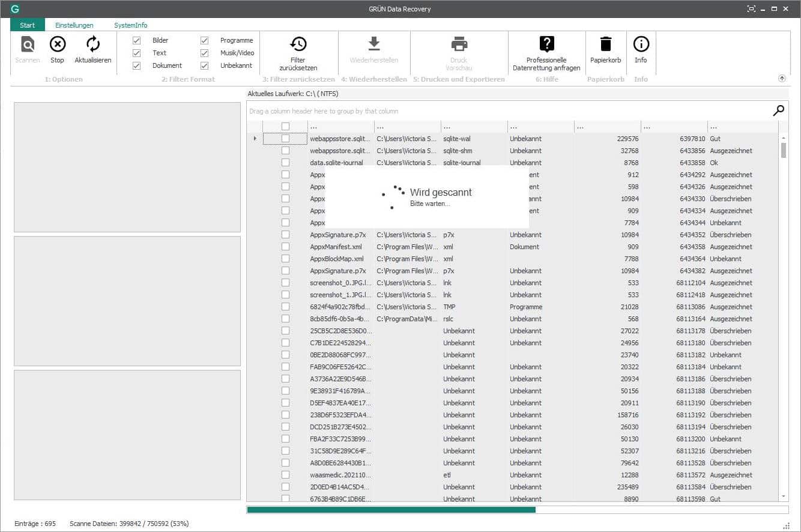Select file 31C58D9E289C64F
The width and height of the screenshot is (801, 532).
pyautogui.click(x=340, y=451)
